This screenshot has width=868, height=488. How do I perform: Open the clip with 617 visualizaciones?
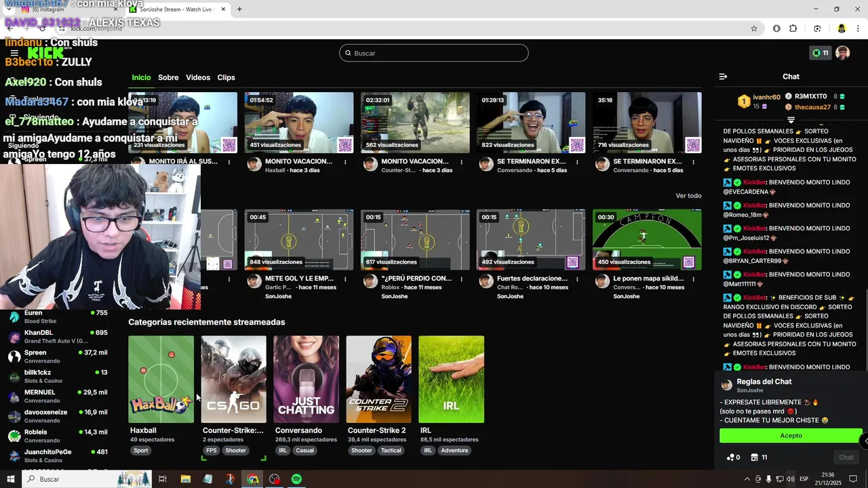coord(415,240)
